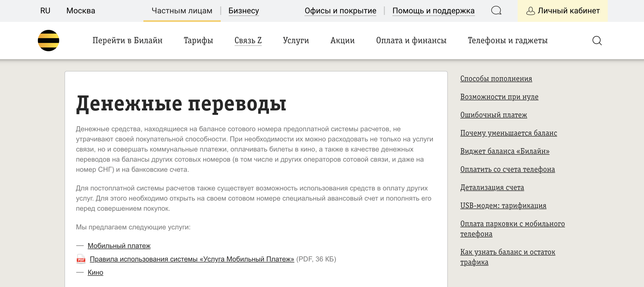
Task: Open the Связь Z menu
Action: 248,40
